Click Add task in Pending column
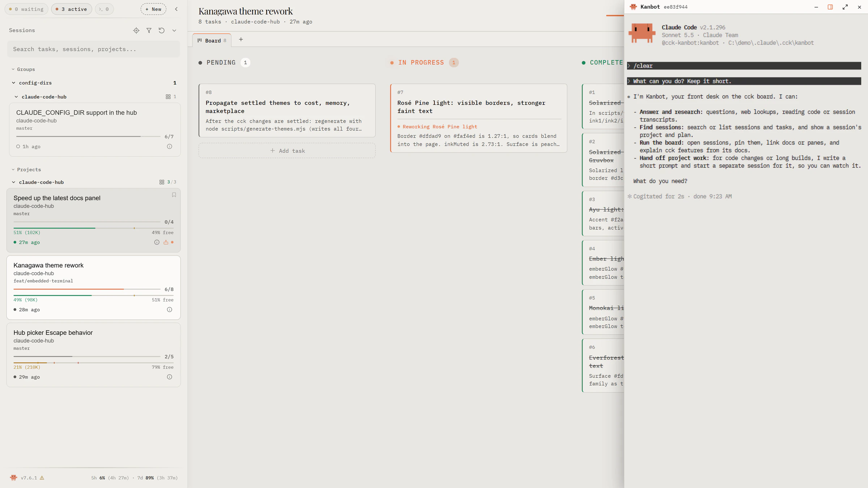Viewport: 868px width, 488px height. tap(287, 151)
